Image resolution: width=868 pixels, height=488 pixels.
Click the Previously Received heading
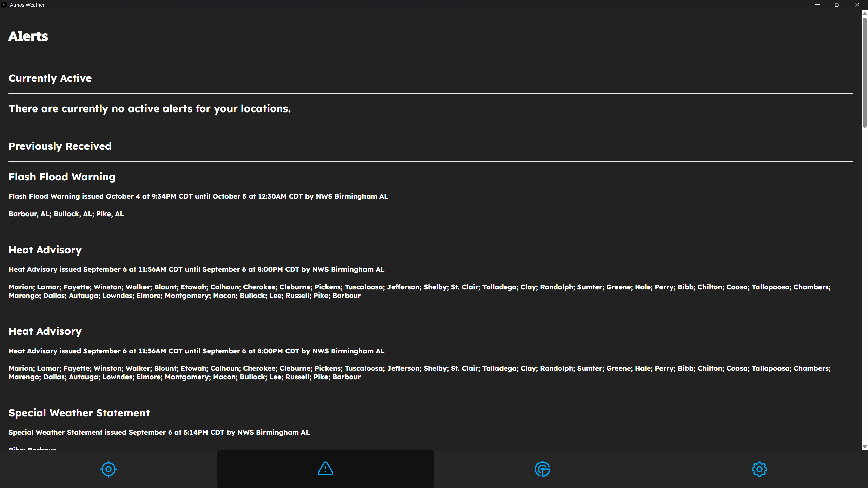point(60,146)
